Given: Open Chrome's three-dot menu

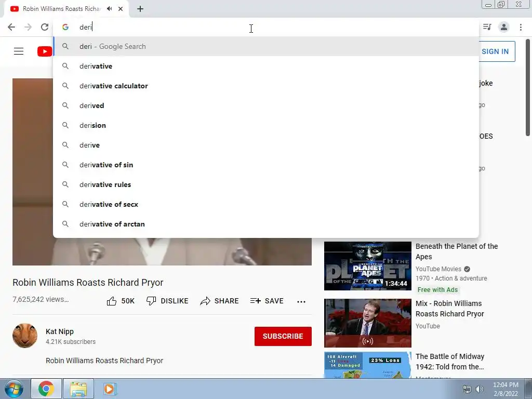Looking at the screenshot, I should click(x=521, y=27).
